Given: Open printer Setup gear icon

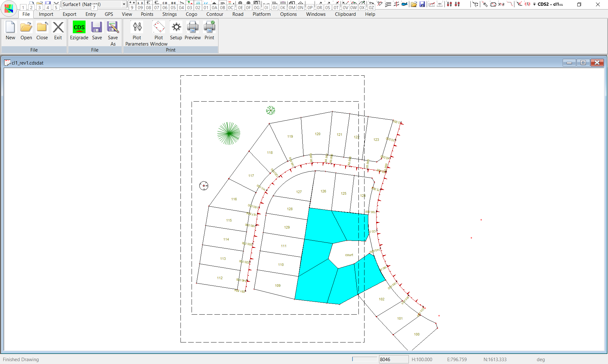Looking at the screenshot, I should point(176,28).
